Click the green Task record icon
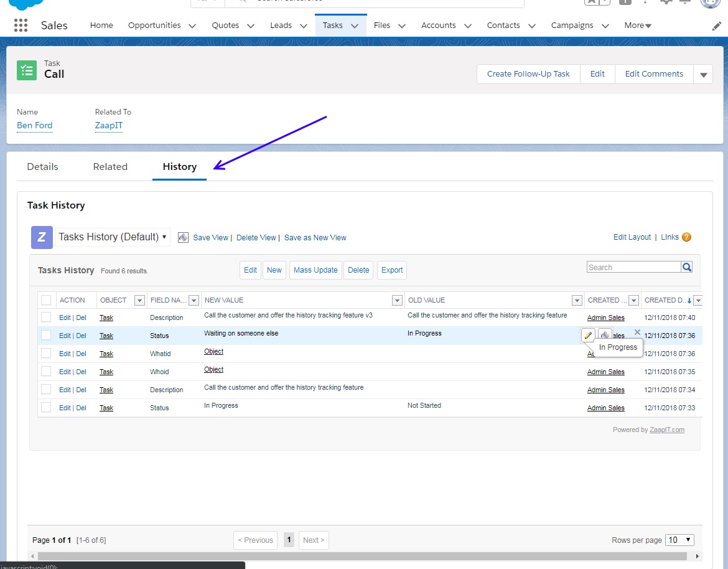Viewport: 728px width, 569px height. [27, 70]
